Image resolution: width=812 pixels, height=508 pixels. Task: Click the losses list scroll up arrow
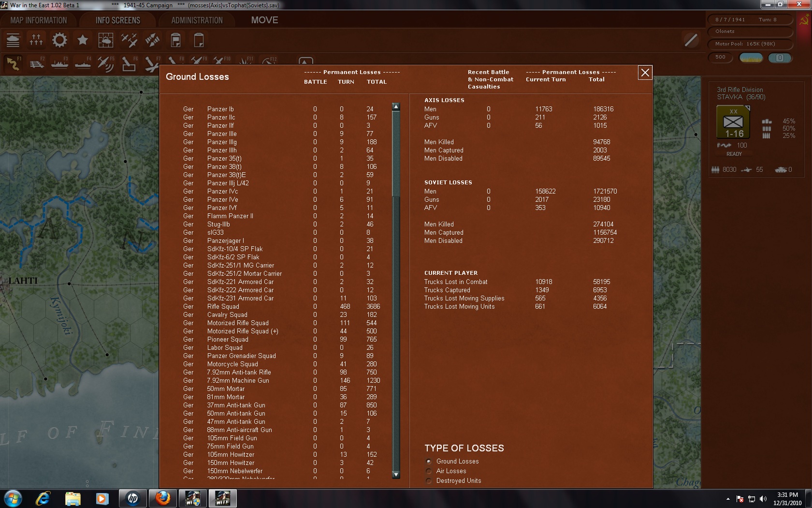pos(396,107)
